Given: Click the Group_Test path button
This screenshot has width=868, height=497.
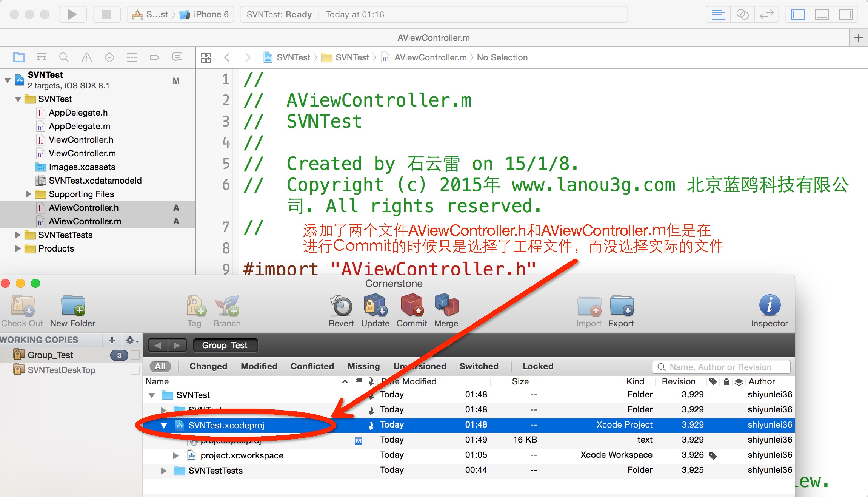Looking at the screenshot, I should pyautogui.click(x=225, y=345).
